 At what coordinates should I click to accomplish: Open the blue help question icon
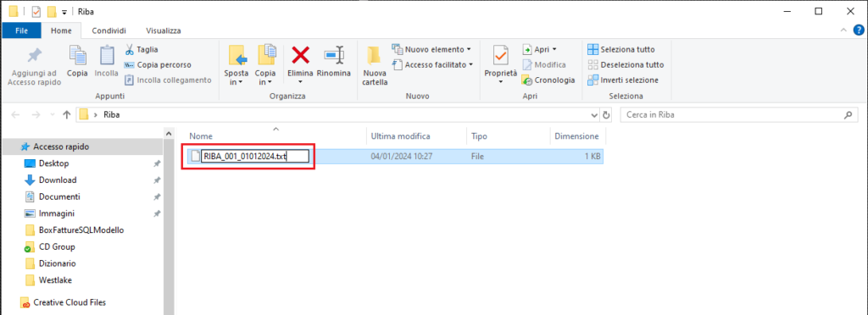[x=859, y=30]
